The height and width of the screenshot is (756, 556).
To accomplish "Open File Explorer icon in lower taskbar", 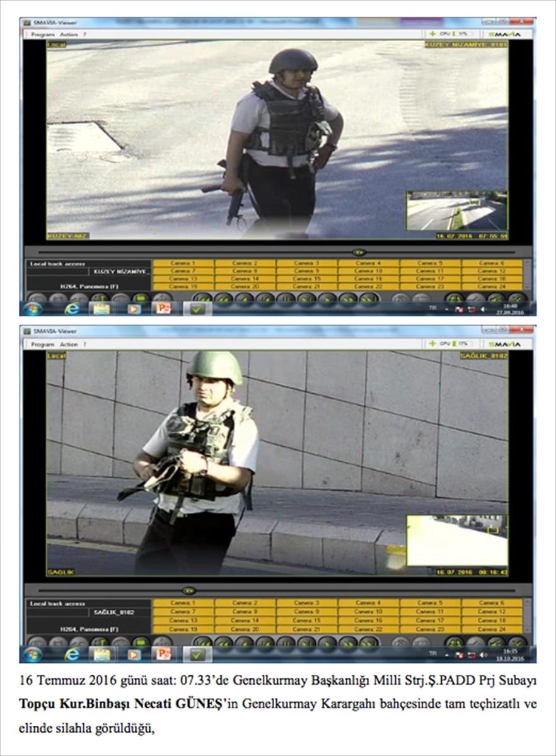I will [x=102, y=654].
